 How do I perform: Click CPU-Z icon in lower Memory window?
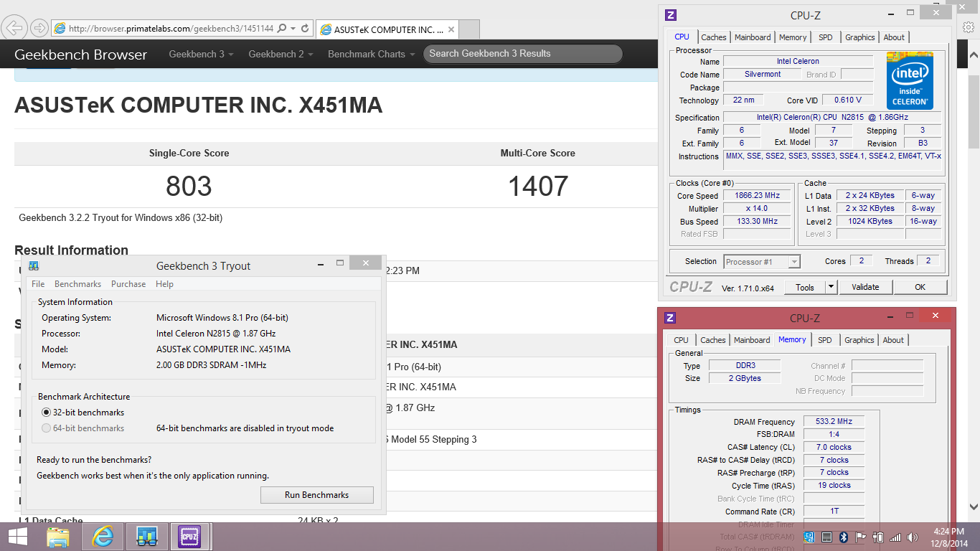click(x=670, y=318)
